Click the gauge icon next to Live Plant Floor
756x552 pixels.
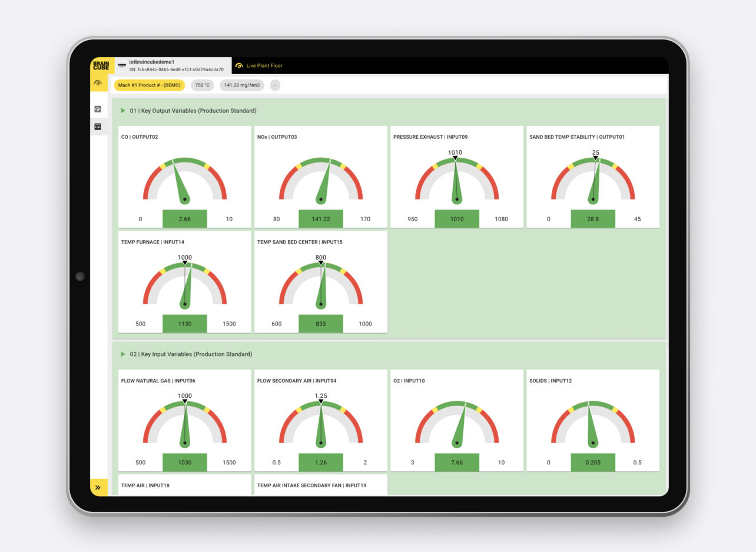coord(239,66)
